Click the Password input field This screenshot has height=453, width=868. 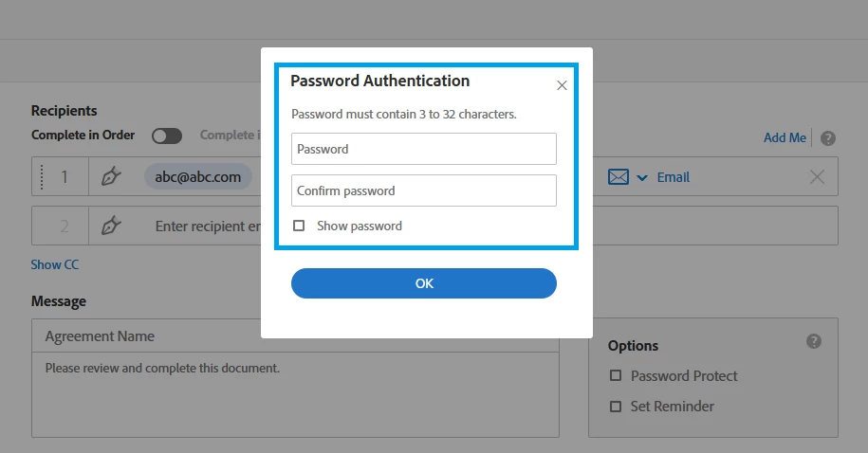point(423,149)
